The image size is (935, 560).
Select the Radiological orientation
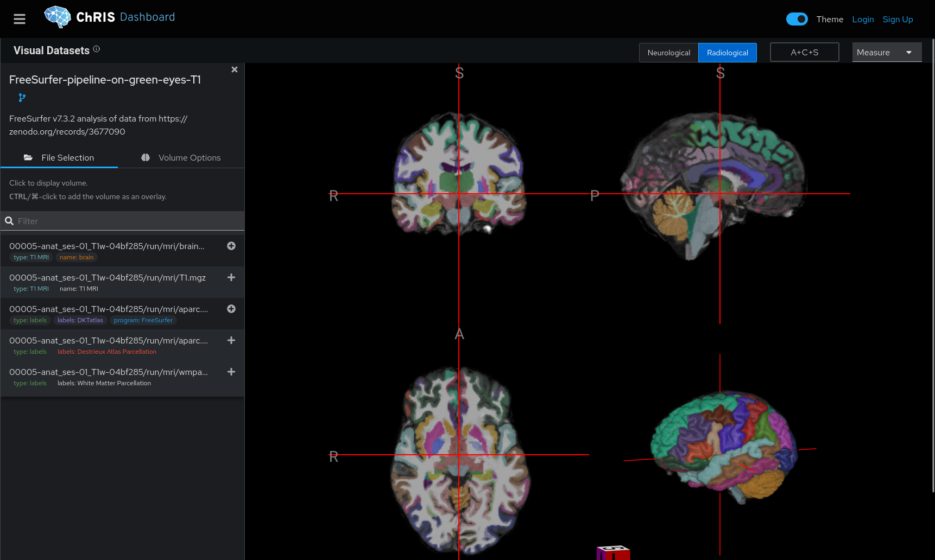click(727, 53)
